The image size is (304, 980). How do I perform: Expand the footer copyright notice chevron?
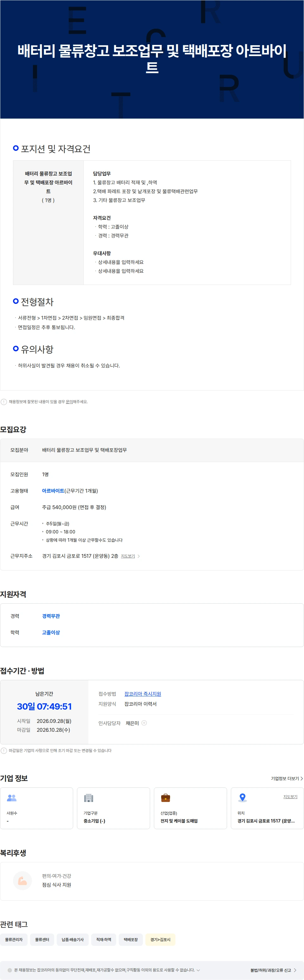tap(198, 970)
